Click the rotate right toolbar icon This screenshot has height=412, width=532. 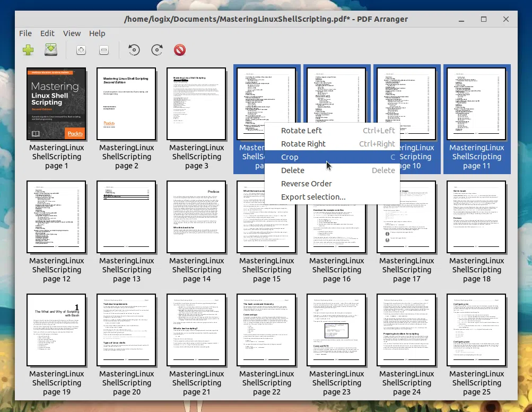[x=157, y=50]
